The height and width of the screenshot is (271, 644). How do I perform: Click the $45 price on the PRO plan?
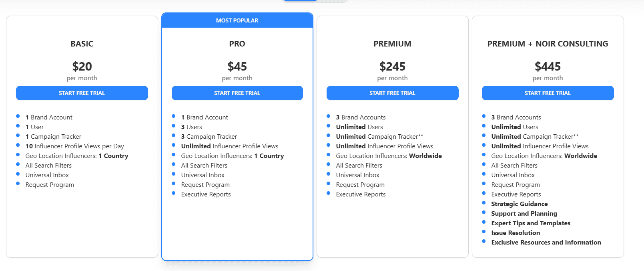tap(237, 66)
